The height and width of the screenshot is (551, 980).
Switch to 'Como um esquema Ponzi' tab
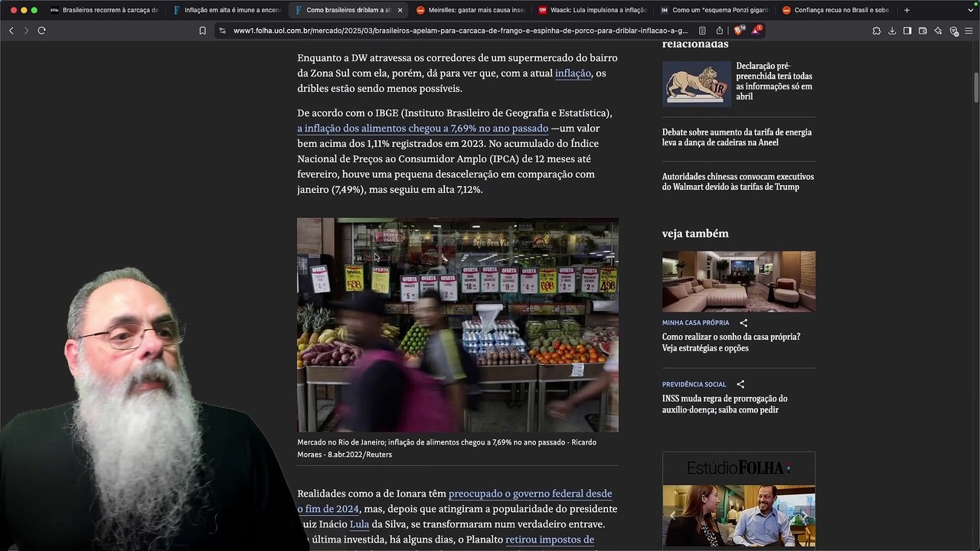(715, 10)
